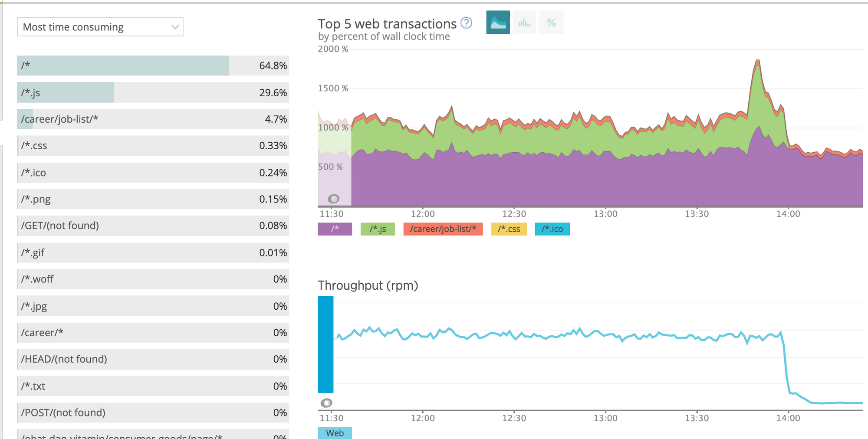
Task: Open the /*.txt transaction row
Action: click(x=153, y=386)
